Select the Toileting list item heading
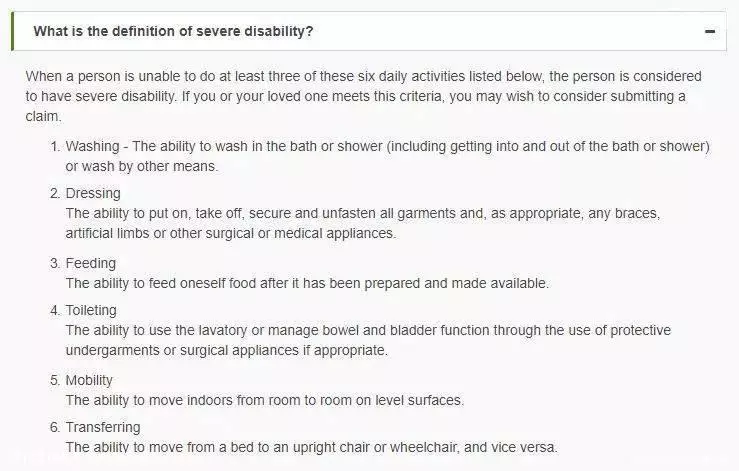Image resolution: width=739 pixels, height=471 pixels. click(x=91, y=310)
